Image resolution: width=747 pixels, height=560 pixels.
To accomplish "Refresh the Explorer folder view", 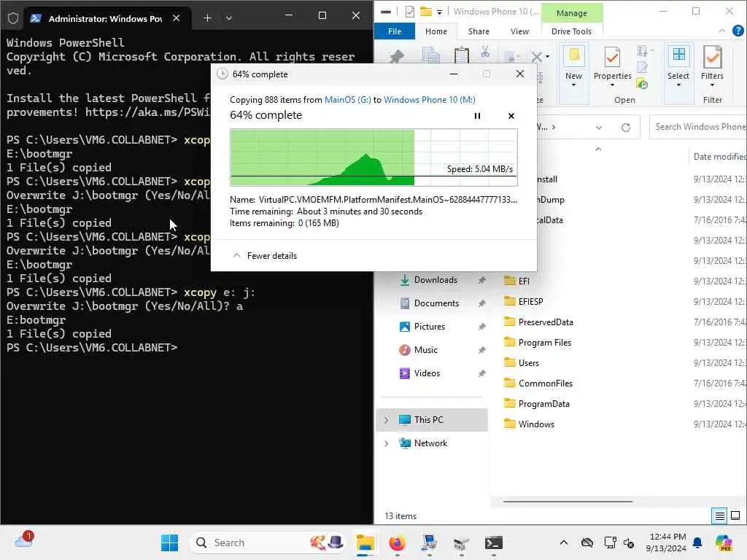I will coord(625,127).
